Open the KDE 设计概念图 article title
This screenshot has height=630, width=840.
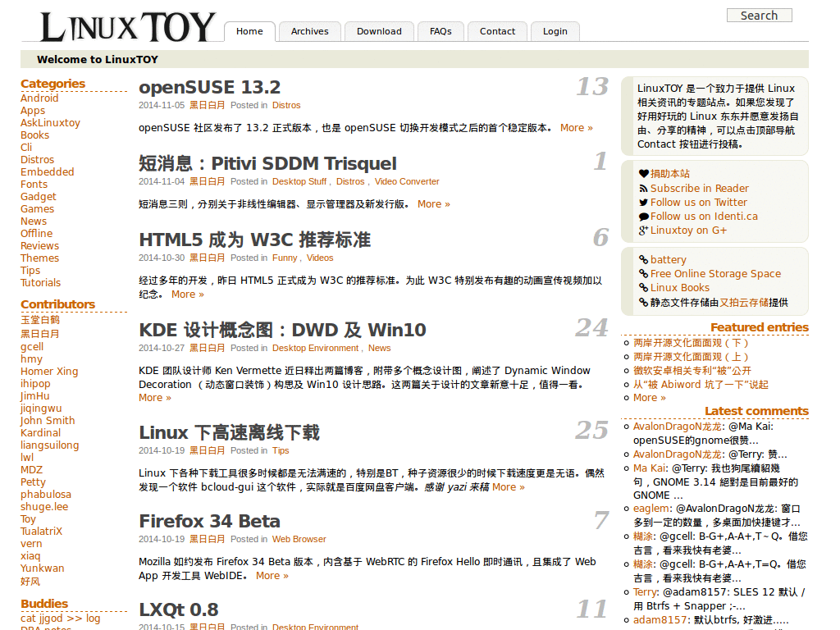(x=282, y=330)
